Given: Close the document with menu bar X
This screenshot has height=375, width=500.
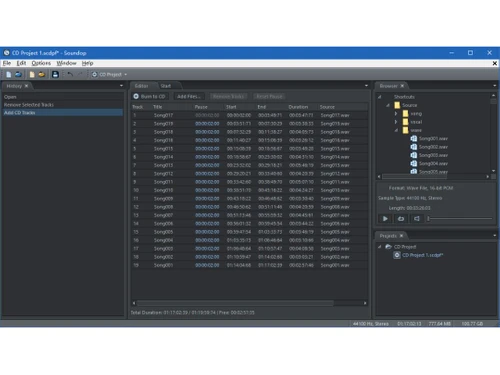Looking at the screenshot, I should (495, 63).
